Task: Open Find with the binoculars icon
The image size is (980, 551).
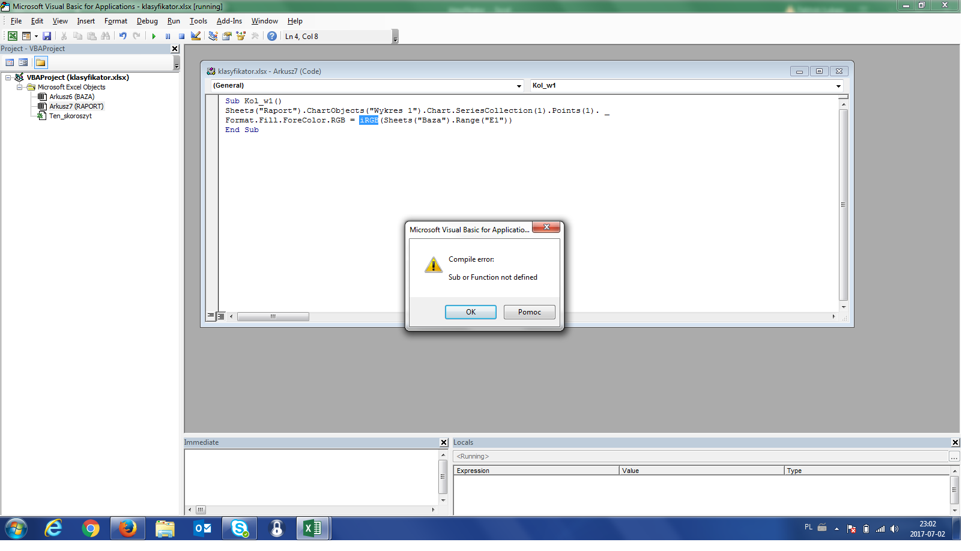Action: [106, 36]
